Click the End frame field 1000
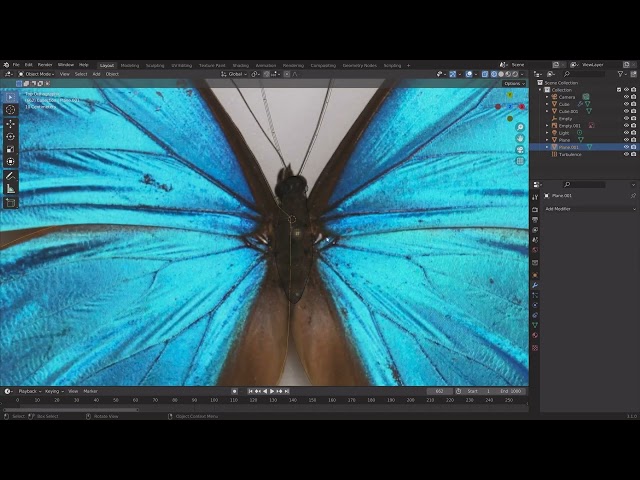This screenshot has width=640, height=480. (x=511, y=391)
